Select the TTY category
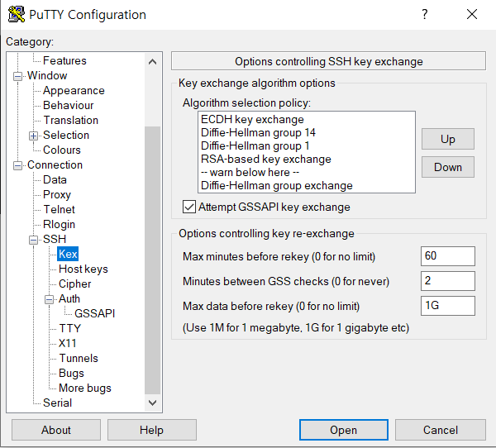The height and width of the screenshot is (448, 496). tap(70, 328)
